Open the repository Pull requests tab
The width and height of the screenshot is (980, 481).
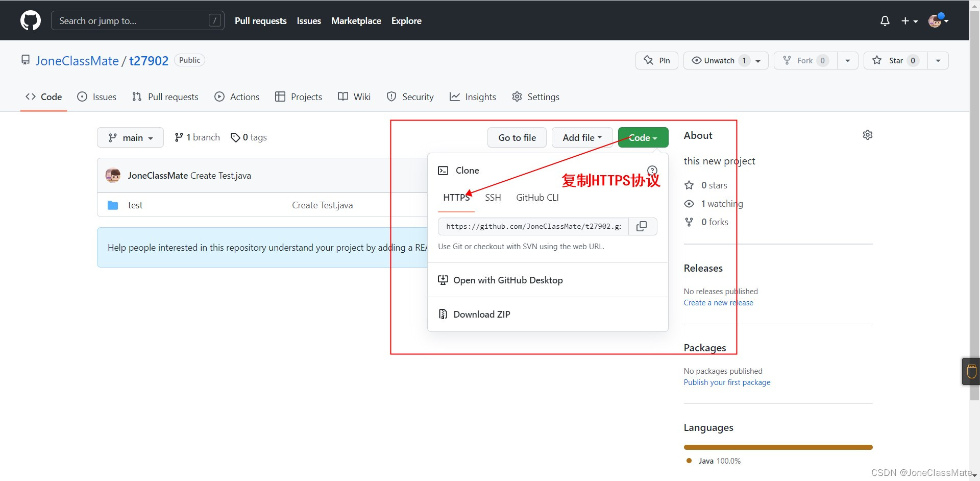tap(165, 97)
